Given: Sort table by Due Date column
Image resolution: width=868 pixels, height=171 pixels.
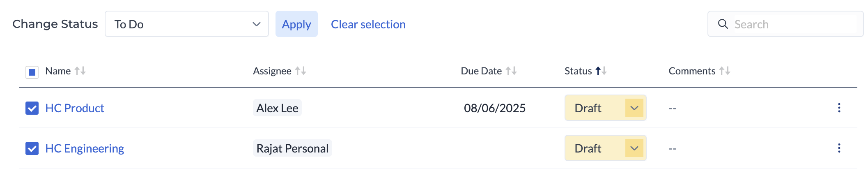Looking at the screenshot, I should click(511, 71).
